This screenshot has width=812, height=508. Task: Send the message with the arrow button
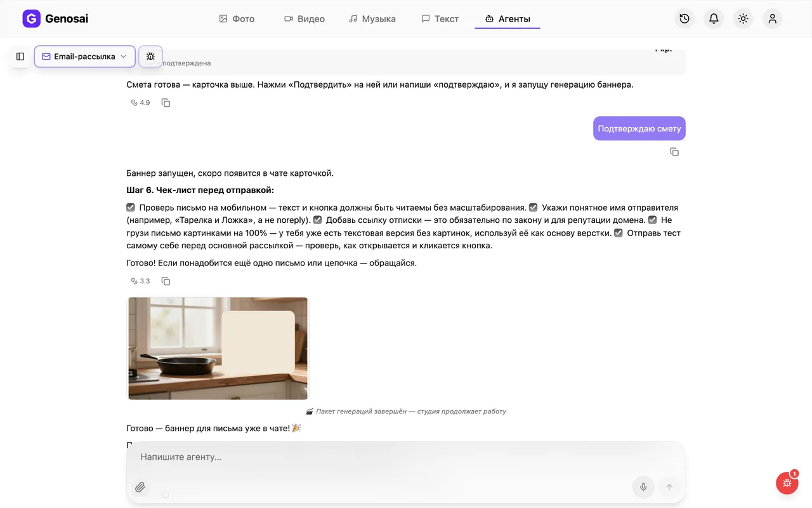(x=669, y=487)
